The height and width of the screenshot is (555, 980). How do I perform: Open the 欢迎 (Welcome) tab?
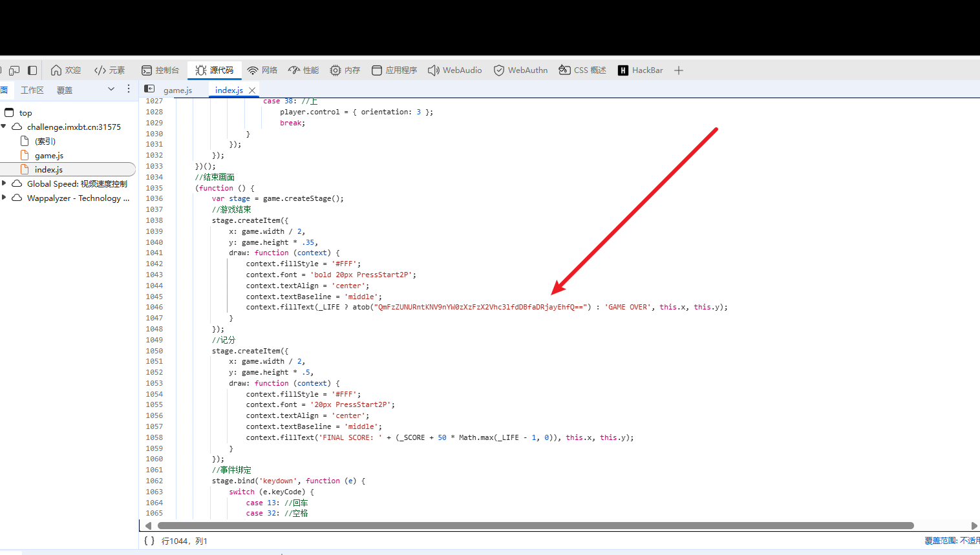coord(66,70)
